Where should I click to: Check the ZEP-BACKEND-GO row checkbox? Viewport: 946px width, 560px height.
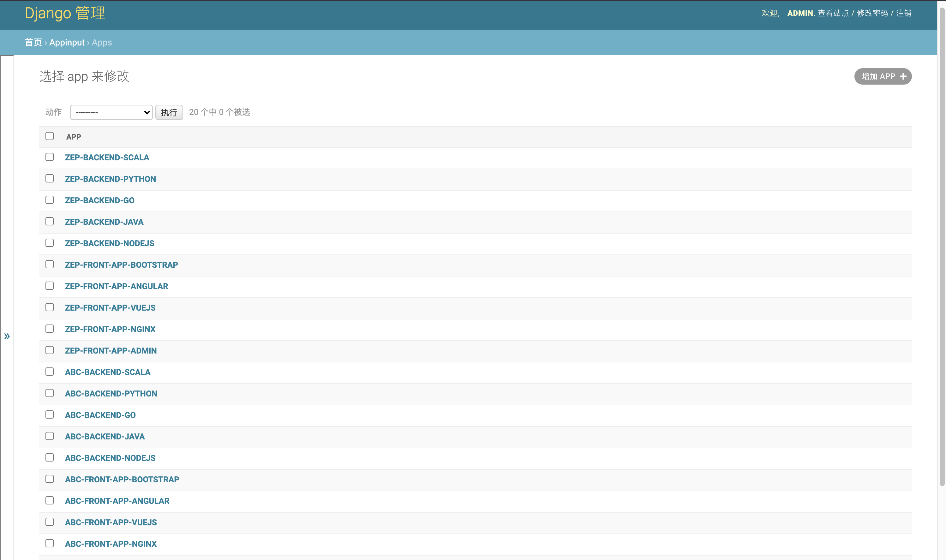click(x=50, y=200)
